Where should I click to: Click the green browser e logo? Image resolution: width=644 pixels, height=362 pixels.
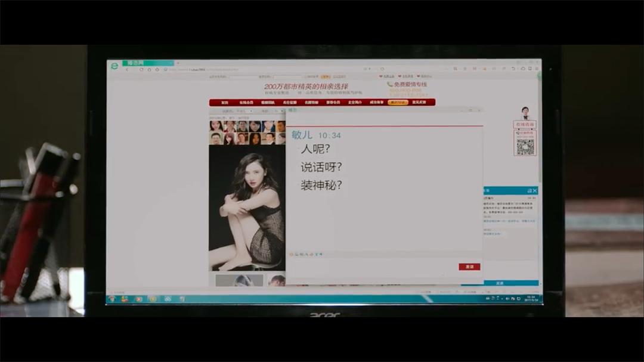[x=114, y=66]
